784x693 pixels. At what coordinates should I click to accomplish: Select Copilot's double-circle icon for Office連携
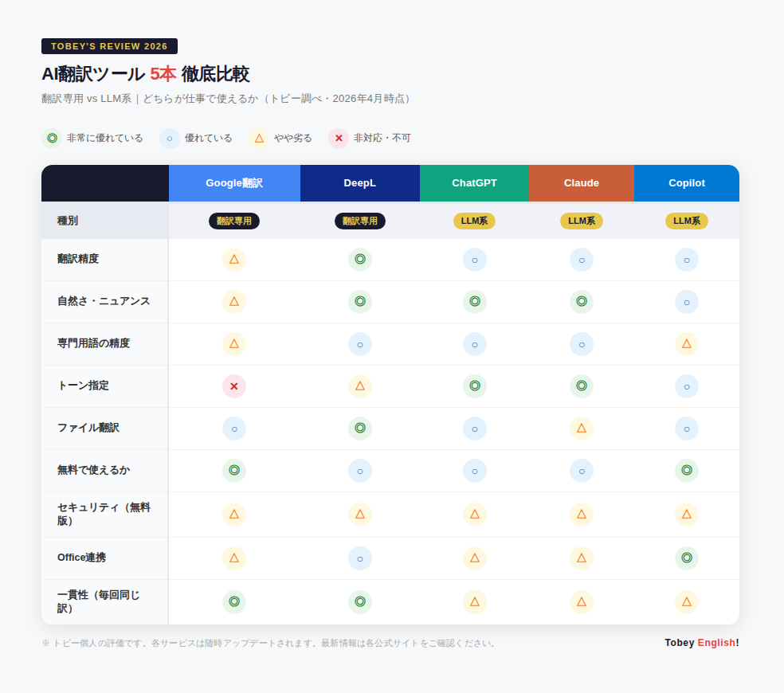point(687,558)
